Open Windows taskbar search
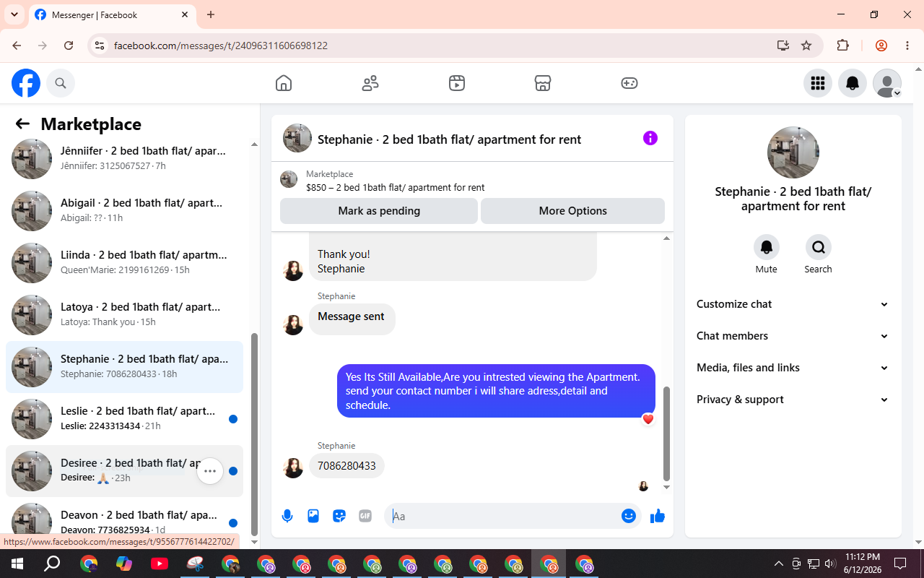This screenshot has width=924, height=578. (52, 564)
